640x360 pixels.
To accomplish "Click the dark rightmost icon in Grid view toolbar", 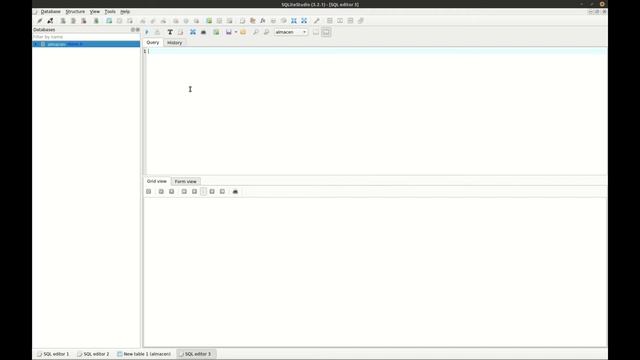I will pos(235,191).
